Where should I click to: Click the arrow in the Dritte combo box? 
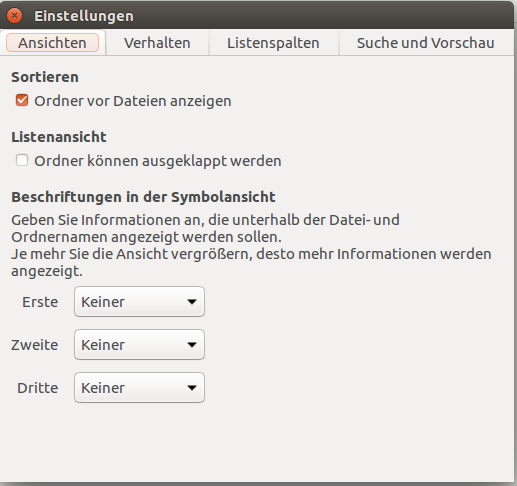pos(192,388)
